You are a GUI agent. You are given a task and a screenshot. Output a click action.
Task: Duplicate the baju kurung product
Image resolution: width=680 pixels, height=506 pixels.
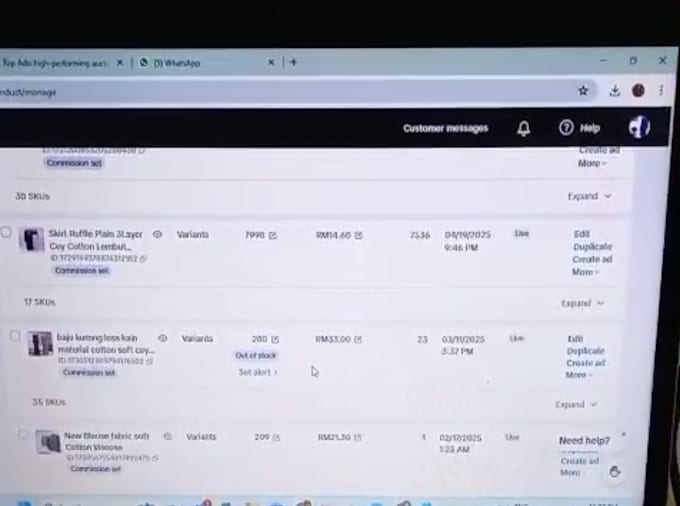click(x=585, y=351)
